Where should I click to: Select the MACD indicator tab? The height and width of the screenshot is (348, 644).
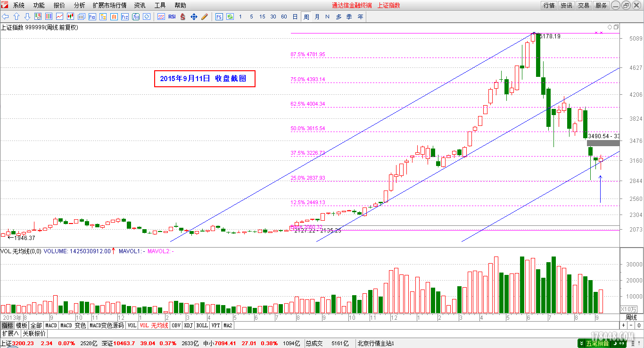51,325
